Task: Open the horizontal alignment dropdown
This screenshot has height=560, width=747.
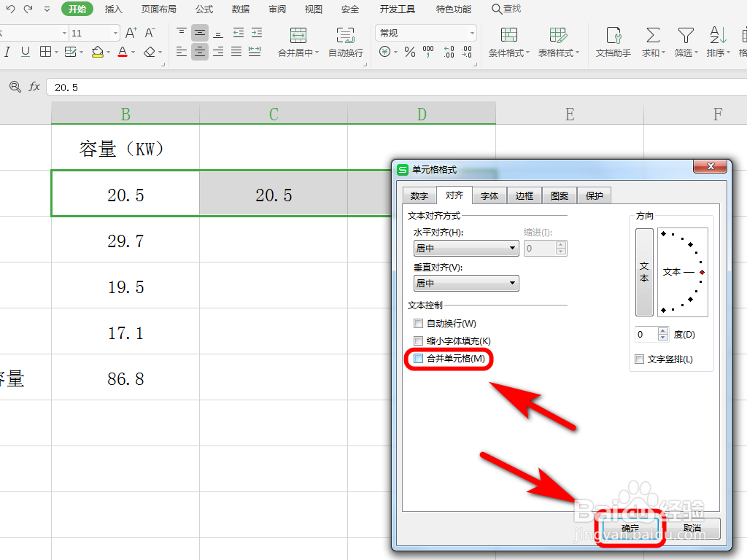Action: click(x=466, y=248)
